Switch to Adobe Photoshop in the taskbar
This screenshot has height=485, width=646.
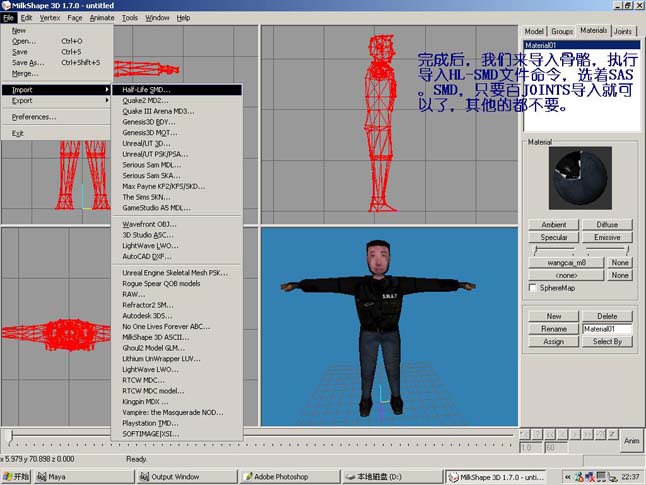[290, 477]
